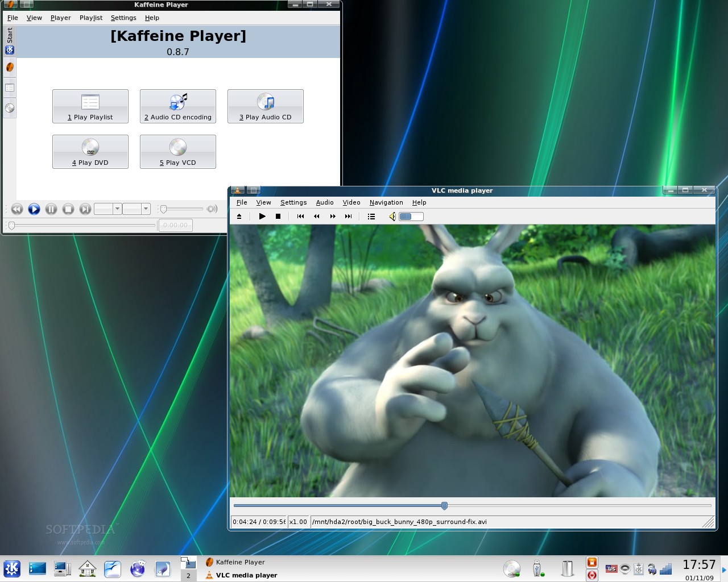This screenshot has width=728, height=582.
Task: Open VLC's Settings menu
Action: (293, 202)
